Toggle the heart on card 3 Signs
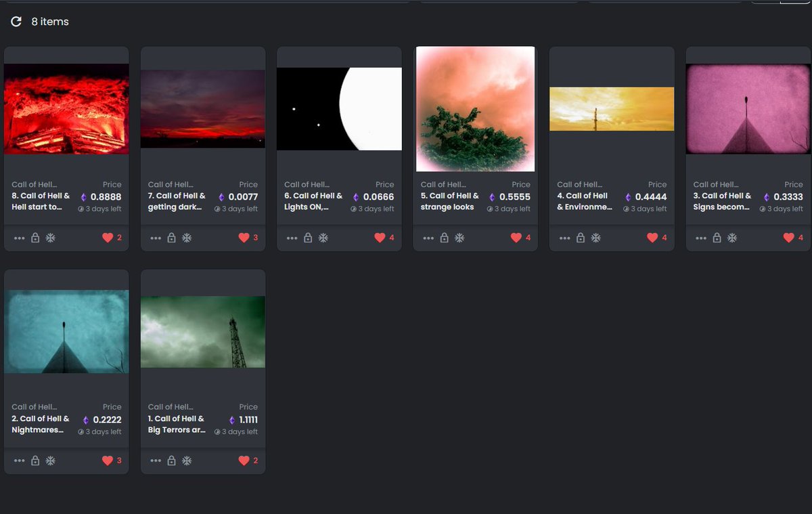Image resolution: width=812 pixels, height=514 pixels. click(x=789, y=238)
